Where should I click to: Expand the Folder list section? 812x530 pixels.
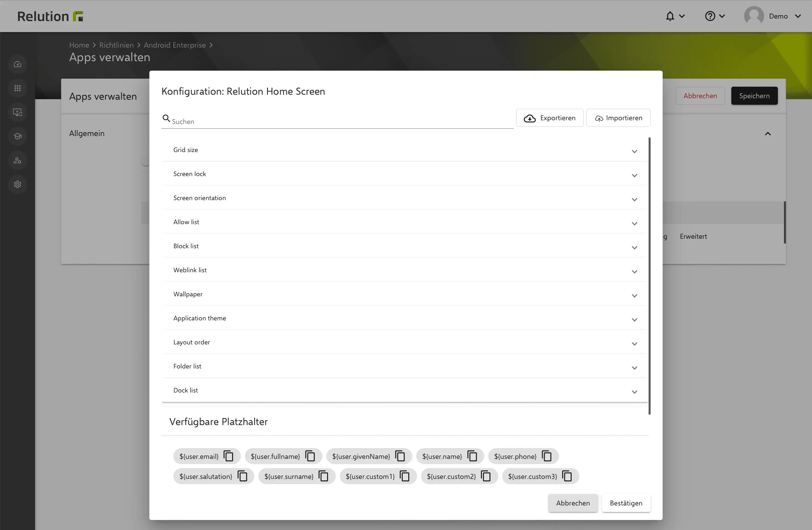[x=405, y=366]
